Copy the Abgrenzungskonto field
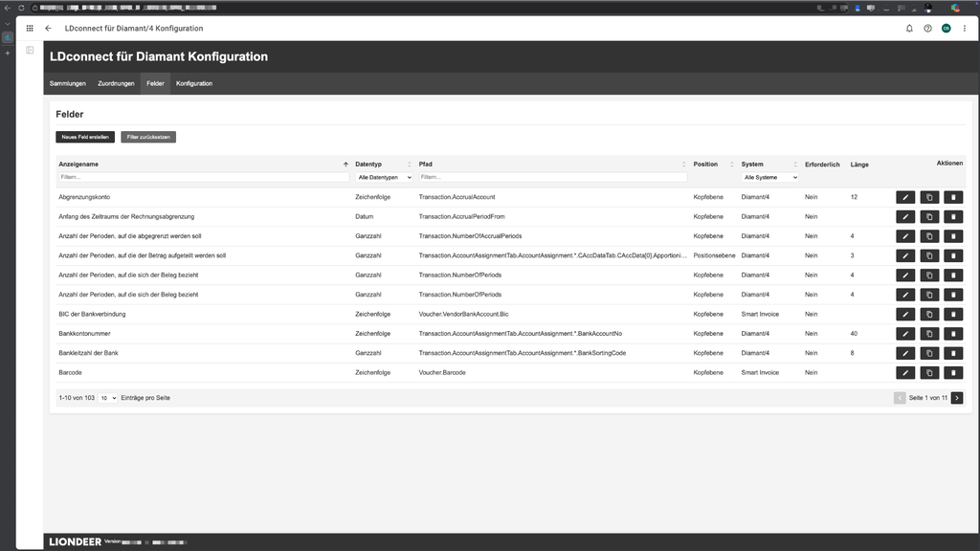This screenshot has height=551, width=980. (x=929, y=197)
